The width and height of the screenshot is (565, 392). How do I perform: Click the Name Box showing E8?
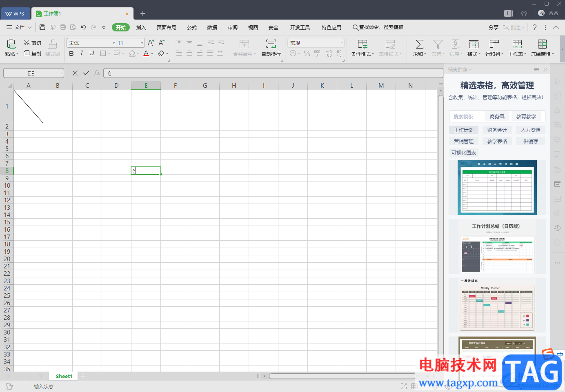31,73
